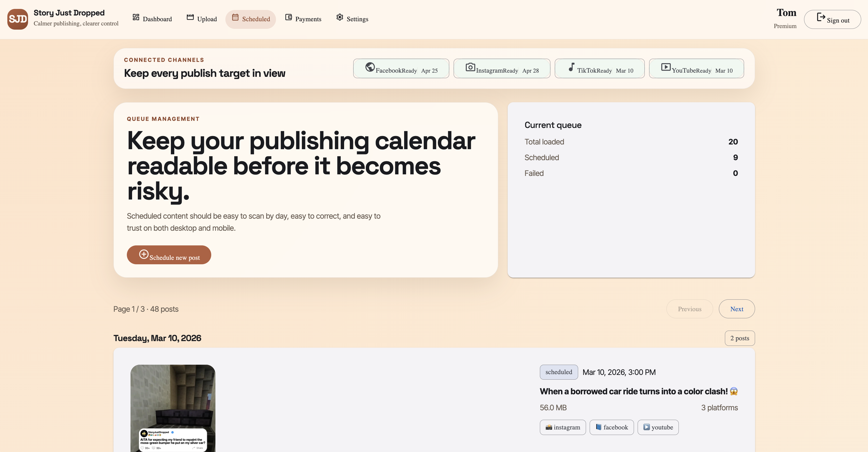Select the TikTokReady channel card

pyautogui.click(x=599, y=68)
